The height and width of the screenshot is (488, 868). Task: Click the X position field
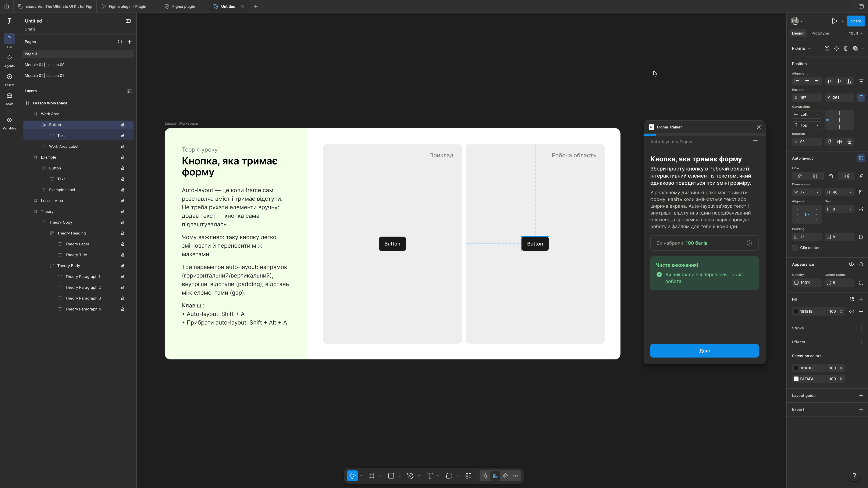[807, 98]
